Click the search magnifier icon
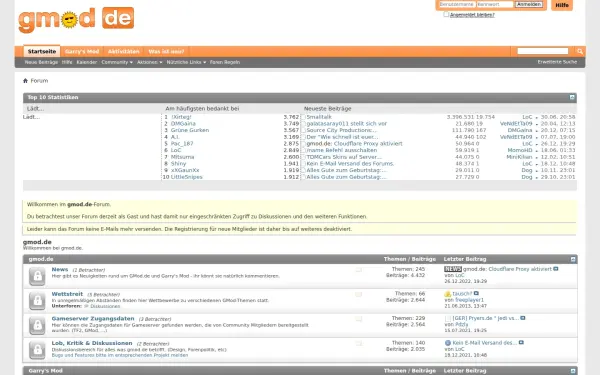This screenshot has width=600, height=375. pos(580,51)
